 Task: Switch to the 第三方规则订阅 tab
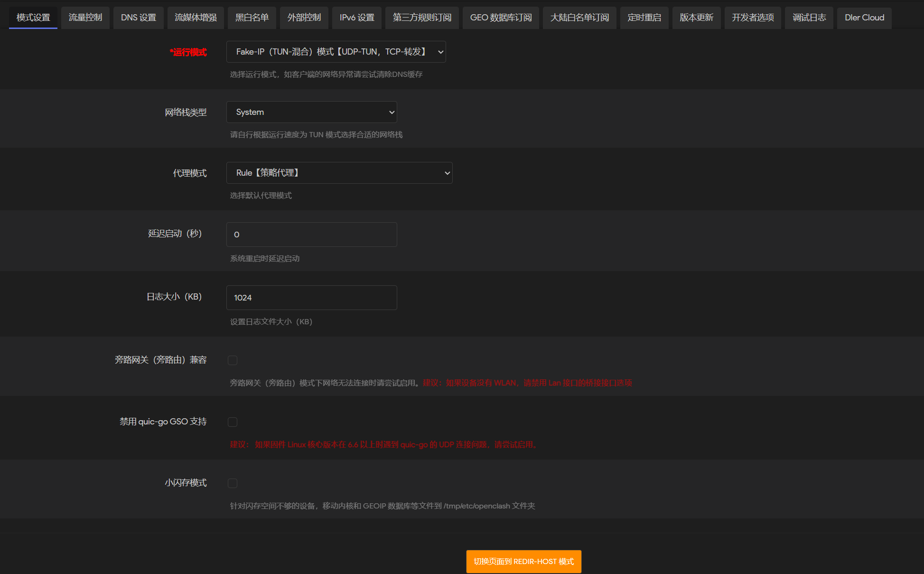(x=422, y=18)
